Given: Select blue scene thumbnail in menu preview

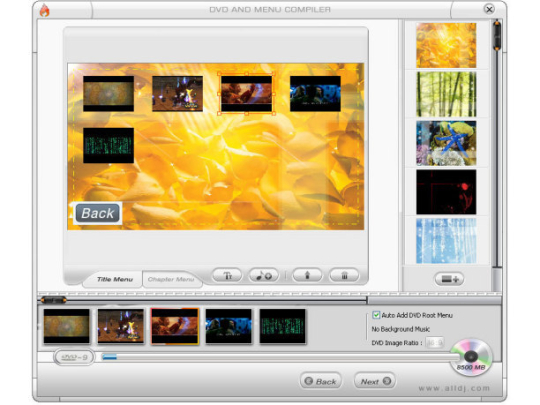Looking at the screenshot, I should [x=315, y=94].
